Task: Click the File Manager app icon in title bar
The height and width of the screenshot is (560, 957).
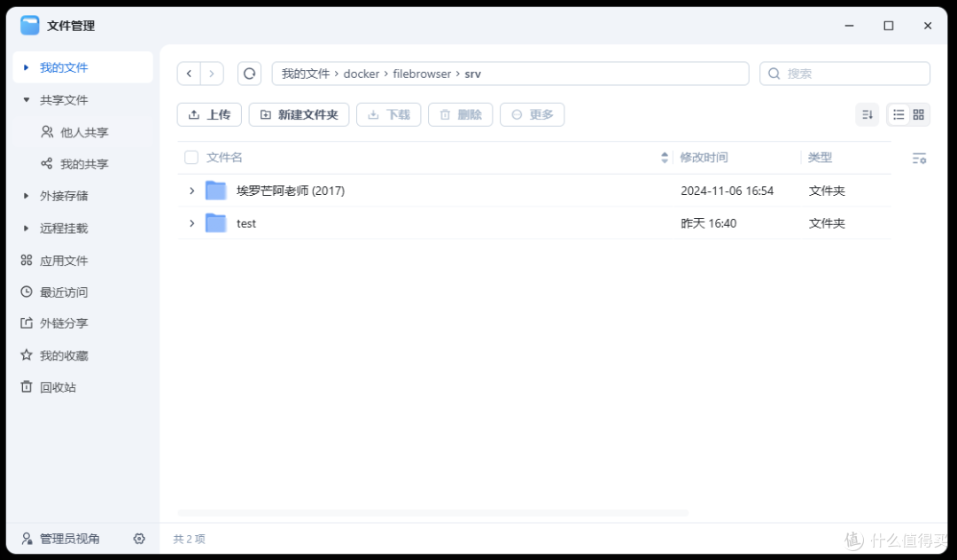Action: (29, 25)
